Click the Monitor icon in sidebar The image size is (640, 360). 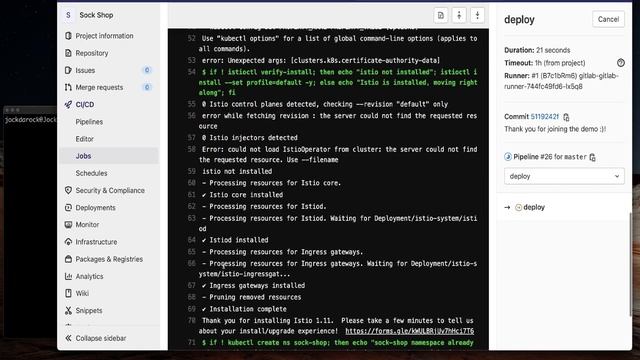click(68, 224)
